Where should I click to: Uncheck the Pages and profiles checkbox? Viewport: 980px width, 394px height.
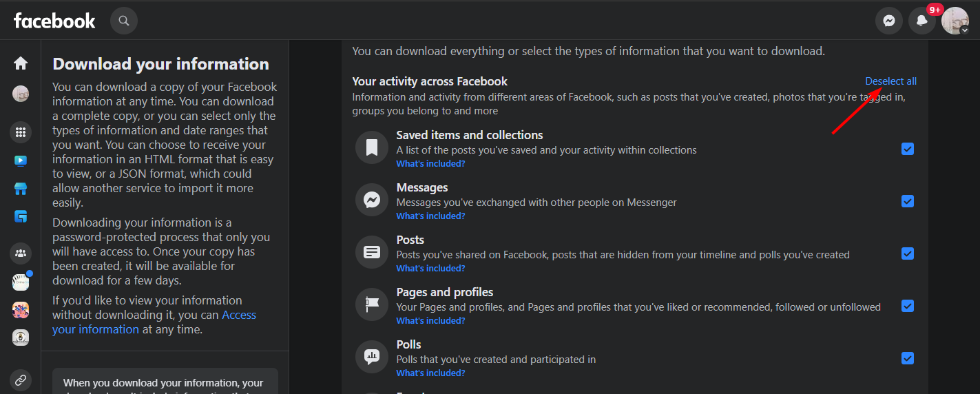[908, 306]
